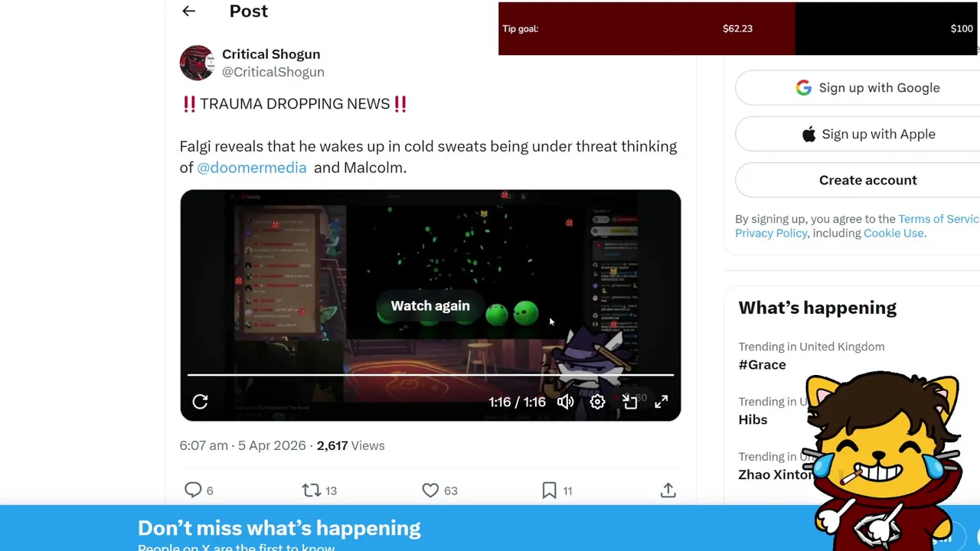Toggle picture-in-picture mode on the video
The height and width of the screenshot is (551, 980).
[x=629, y=402]
